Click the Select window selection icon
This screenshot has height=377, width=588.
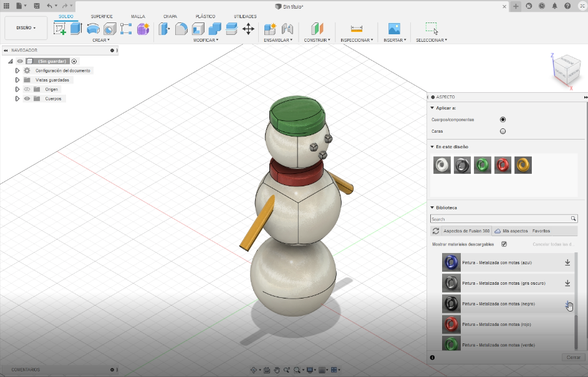pos(431,29)
